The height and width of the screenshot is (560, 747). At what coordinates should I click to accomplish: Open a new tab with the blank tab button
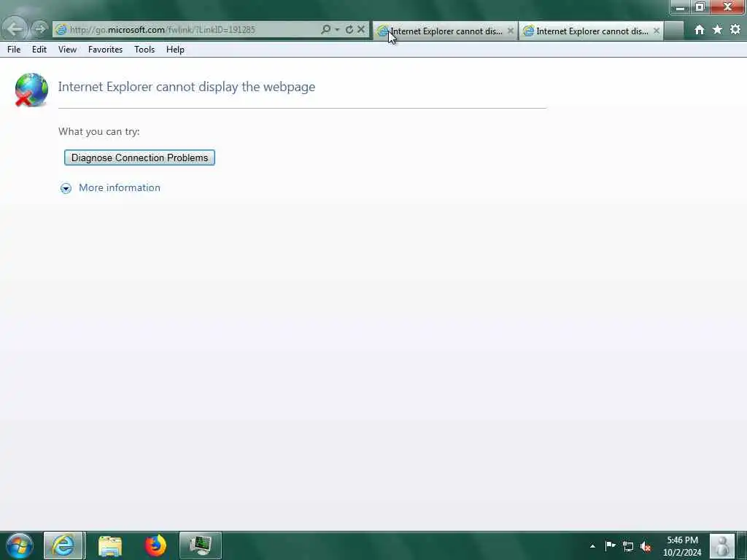click(673, 31)
